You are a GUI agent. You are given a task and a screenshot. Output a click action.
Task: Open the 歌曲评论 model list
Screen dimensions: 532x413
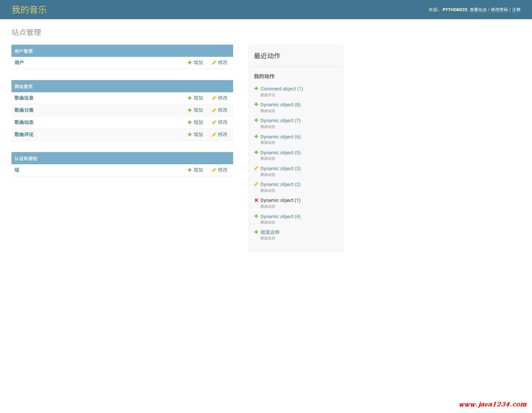click(x=24, y=135)
